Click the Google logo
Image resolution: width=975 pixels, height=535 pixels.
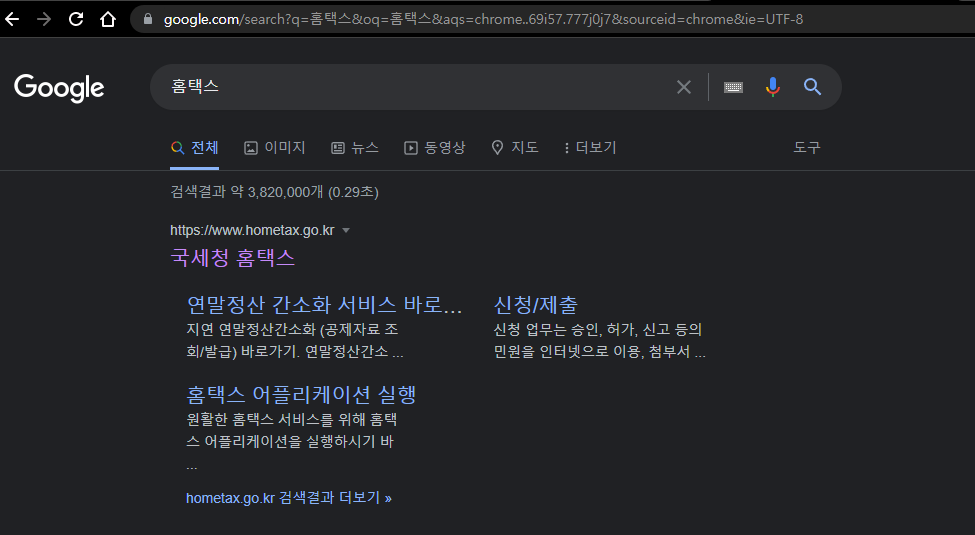coord(59,88)
